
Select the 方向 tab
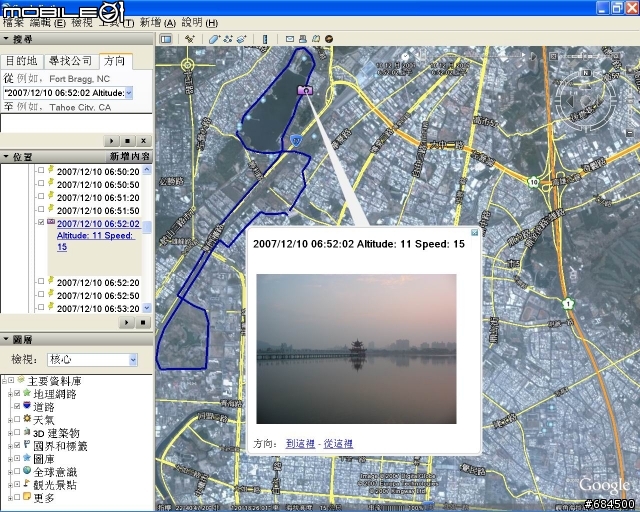tap(115, 61)
